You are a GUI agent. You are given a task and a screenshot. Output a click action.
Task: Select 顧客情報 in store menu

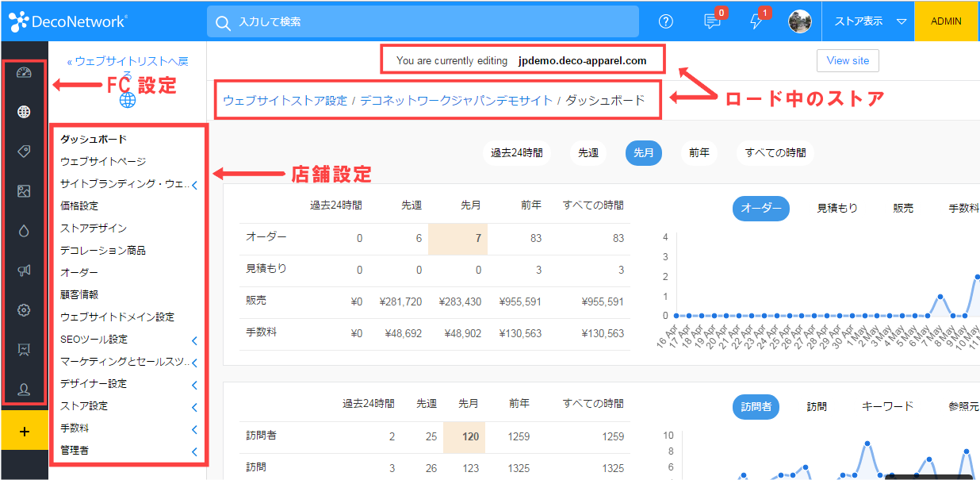(79, 294)
